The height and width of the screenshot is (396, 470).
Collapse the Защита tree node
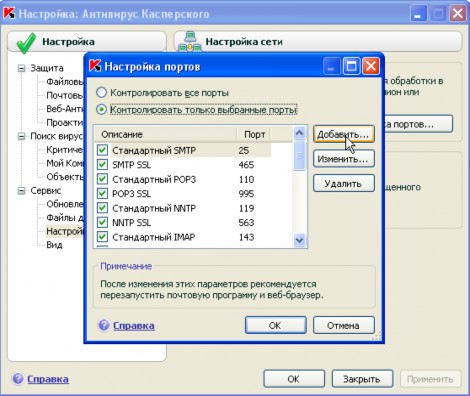coord(21,68)
